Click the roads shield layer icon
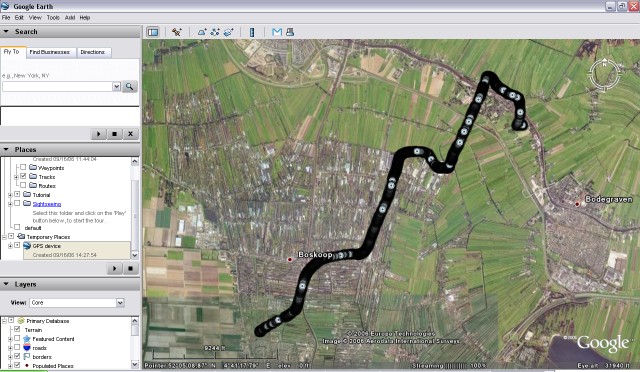 27,348
